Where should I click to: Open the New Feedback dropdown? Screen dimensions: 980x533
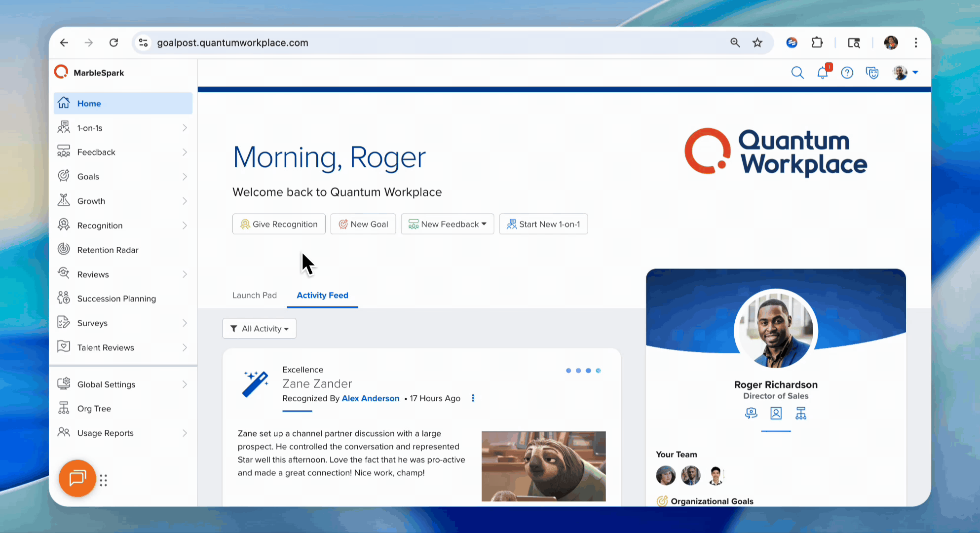click(x=447, y=224)
